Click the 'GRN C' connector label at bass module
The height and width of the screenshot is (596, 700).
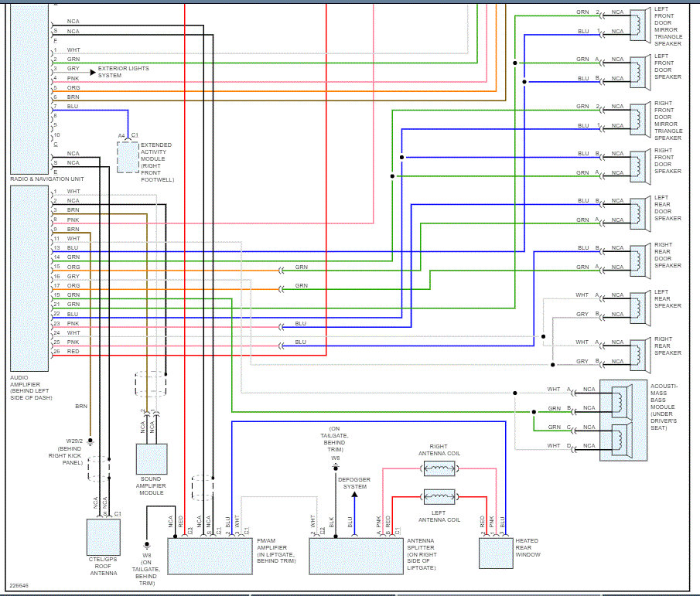pos(559,427)
